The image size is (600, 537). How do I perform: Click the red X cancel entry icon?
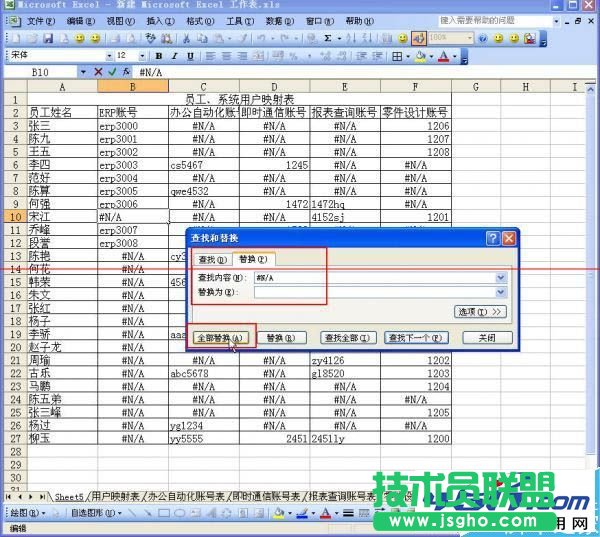pyautogui.click(x=98, y=72)
